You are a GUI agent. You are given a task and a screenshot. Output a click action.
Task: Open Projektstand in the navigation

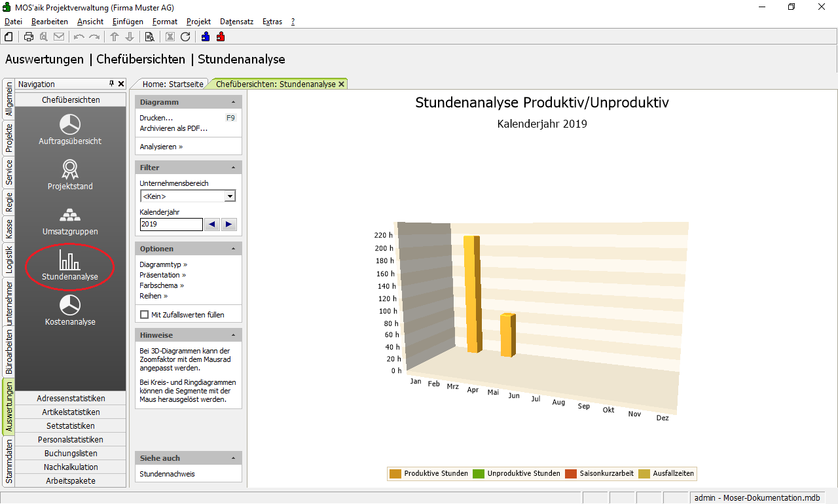(70, 170)
